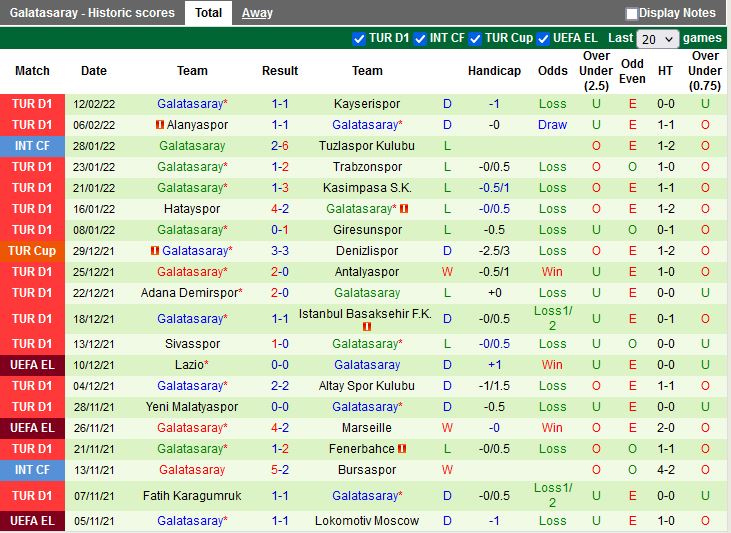The width and height of the screenshot is (731, 533).
Task: Uncheck the TUR Cup filter checkbox
Action: [x=475, y=38]
